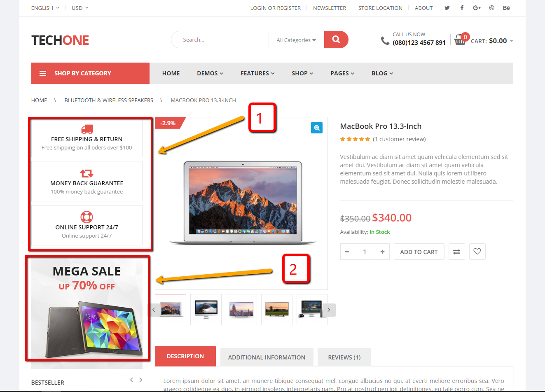Show previous Bestseller item
Viewport: 545px width, 392px height.
pos(131,380)
